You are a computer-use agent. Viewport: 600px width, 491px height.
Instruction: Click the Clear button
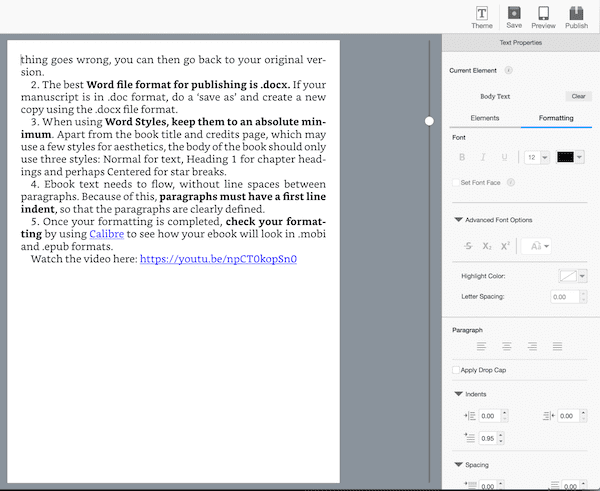[578, 96]
